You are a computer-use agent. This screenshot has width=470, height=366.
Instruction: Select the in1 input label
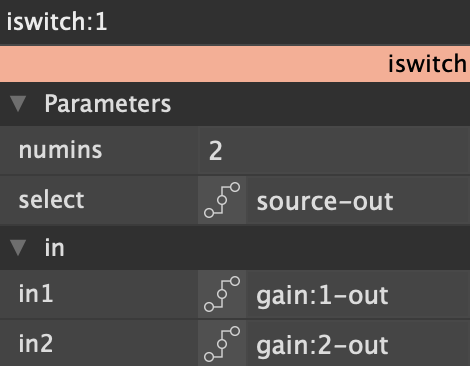(36, 294)
